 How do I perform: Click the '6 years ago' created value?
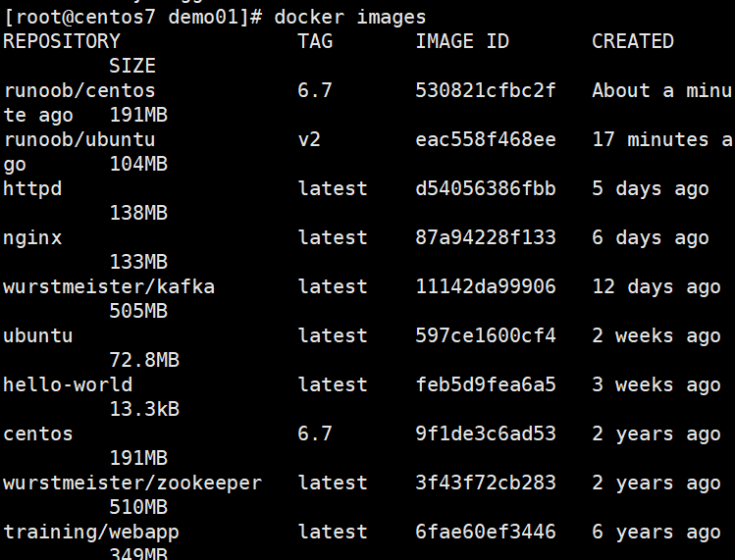coord(656,533)
